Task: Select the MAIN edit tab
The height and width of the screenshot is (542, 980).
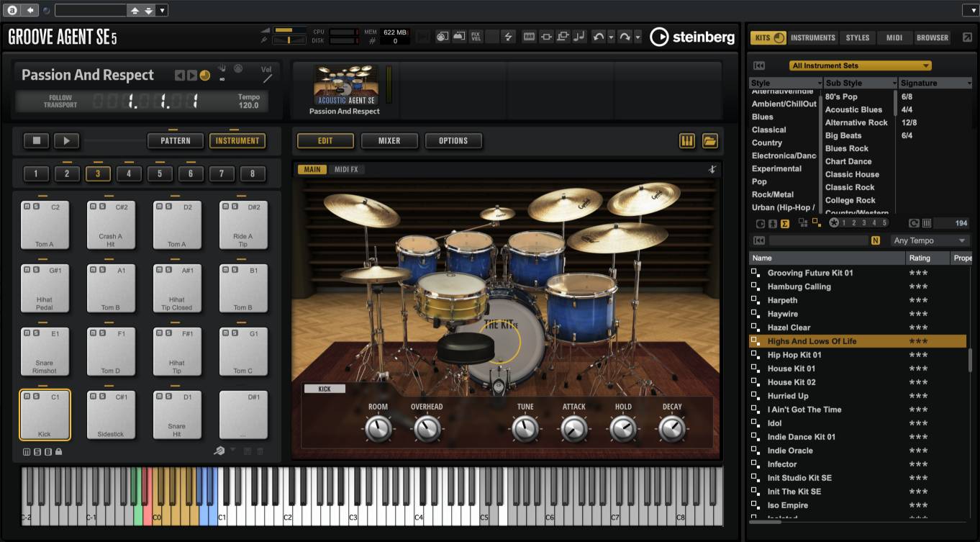Action: click(312, 170)
